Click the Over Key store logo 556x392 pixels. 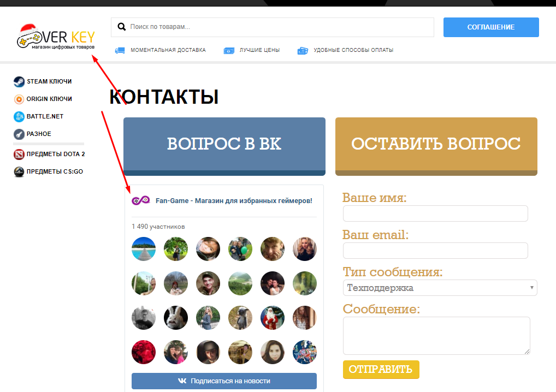pyautogui.click(x=56, y=37)
